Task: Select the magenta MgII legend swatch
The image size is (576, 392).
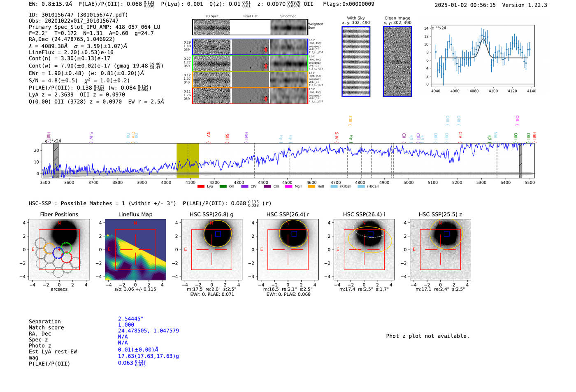Action: (x=289, y=186)
